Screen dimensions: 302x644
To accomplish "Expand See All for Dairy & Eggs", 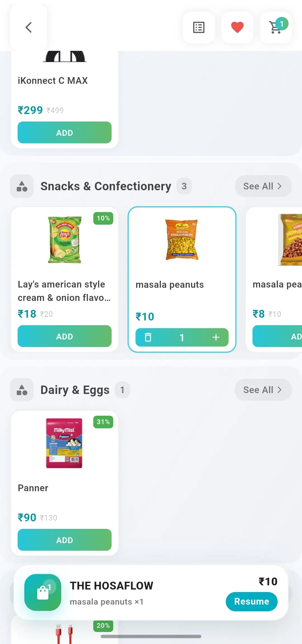I will pyautogui.click(x=263, y=389).
